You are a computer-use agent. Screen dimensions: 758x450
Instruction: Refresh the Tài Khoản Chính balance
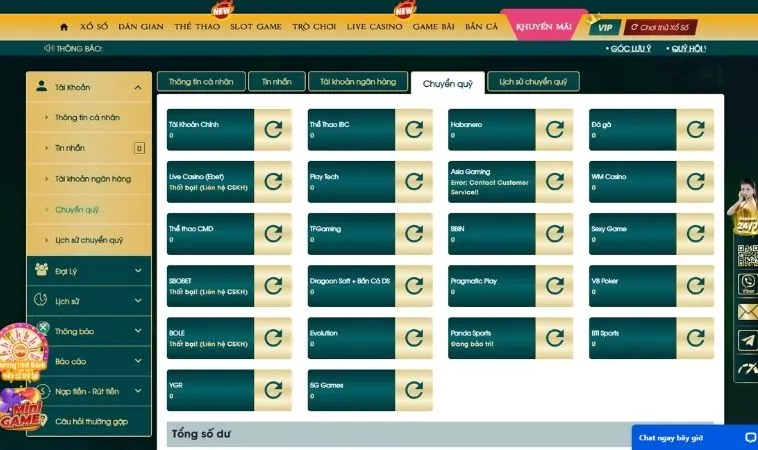(273, 129)
